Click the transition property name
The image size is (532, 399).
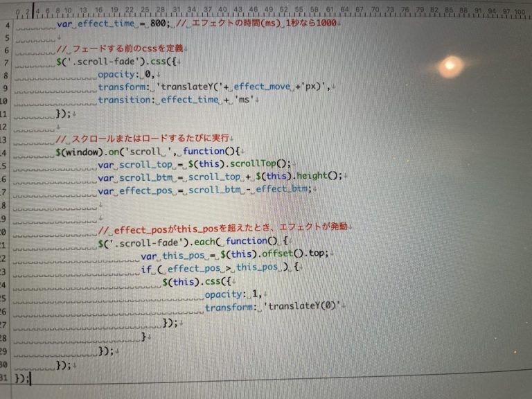coord(124,100)
